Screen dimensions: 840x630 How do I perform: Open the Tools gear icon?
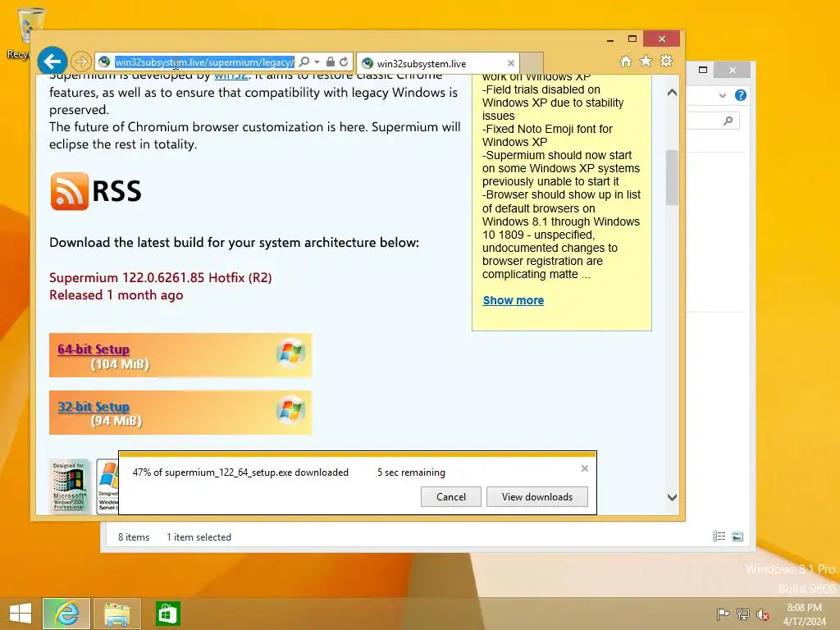(666, 61)
